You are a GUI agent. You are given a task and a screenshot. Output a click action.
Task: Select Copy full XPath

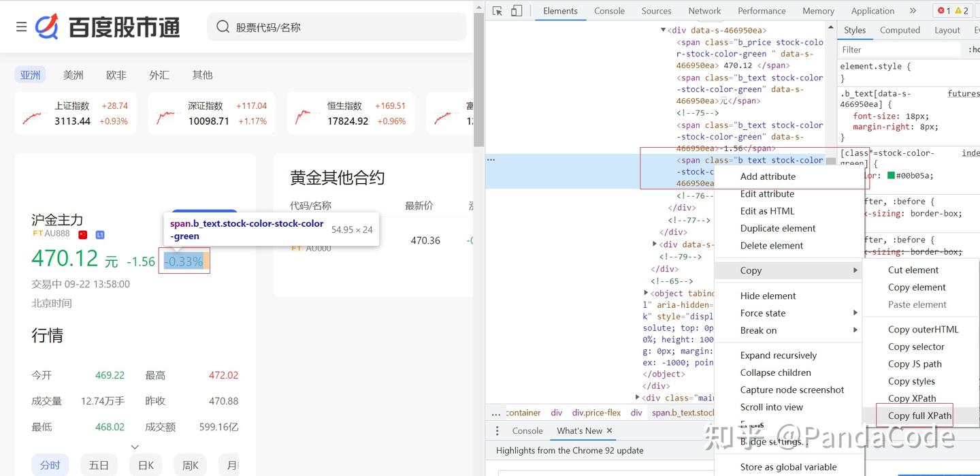tap(919, 415)
